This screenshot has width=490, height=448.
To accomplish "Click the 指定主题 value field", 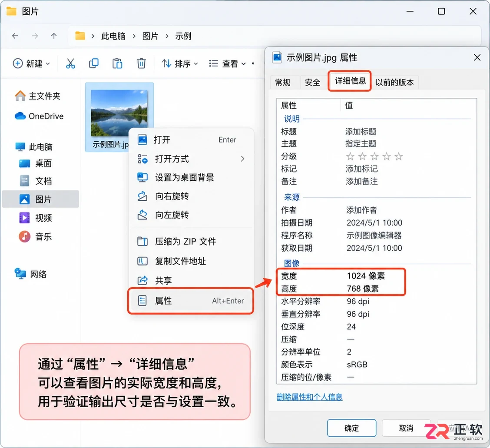I will pos(361,144).
